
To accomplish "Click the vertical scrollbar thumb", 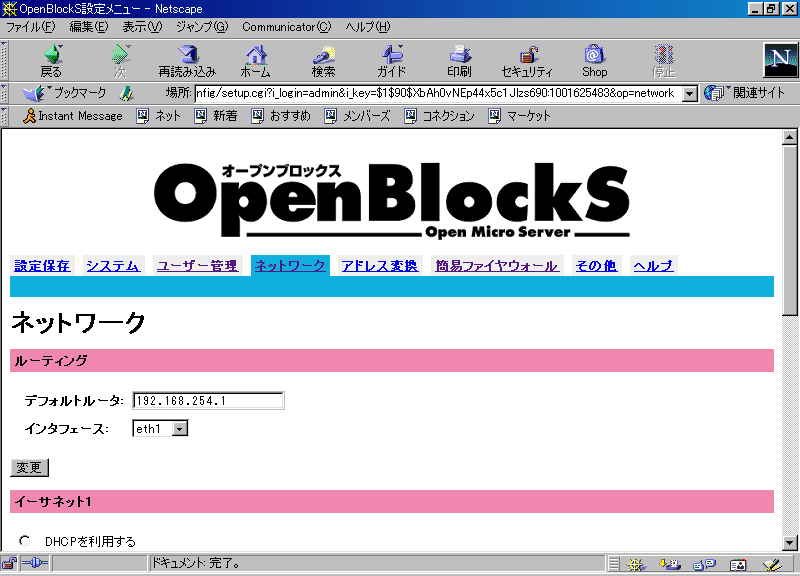I will pyautogui.click(x=790, y=230).
